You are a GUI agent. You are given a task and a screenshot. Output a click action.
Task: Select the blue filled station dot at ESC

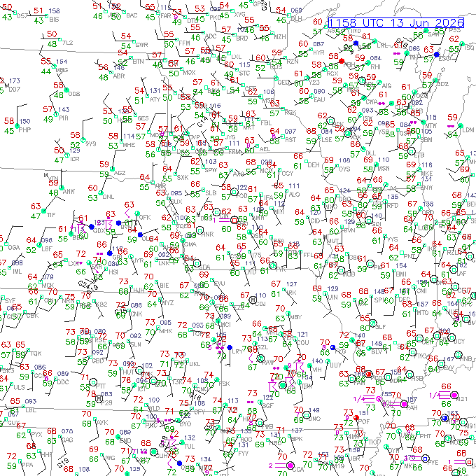(437, 55)
